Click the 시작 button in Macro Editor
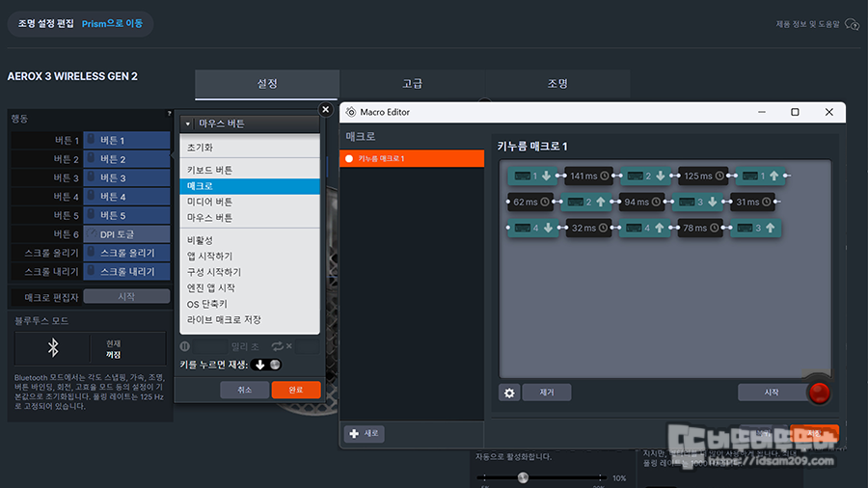 coord(772,393)
